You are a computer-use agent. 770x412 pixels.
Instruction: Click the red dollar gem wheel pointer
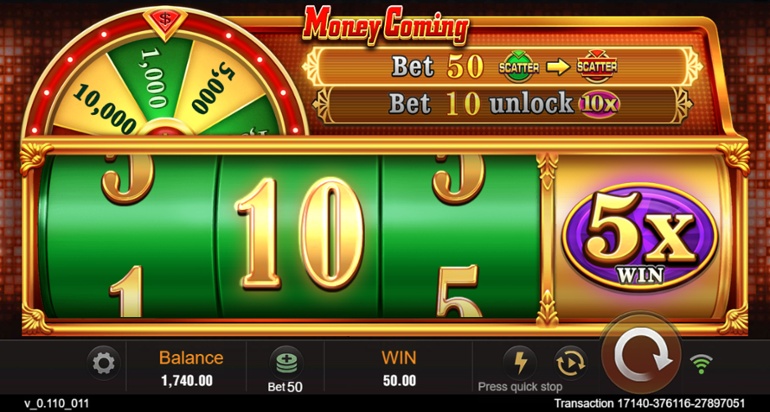click(x=165, y=22)
